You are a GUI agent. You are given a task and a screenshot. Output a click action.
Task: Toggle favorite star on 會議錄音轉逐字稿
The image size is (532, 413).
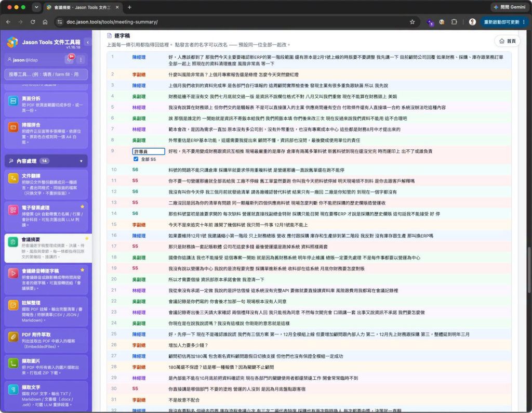click(82, 270)
